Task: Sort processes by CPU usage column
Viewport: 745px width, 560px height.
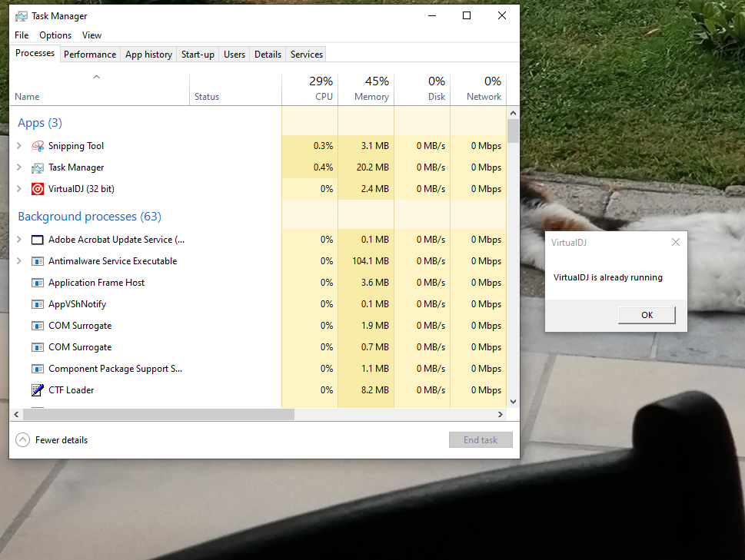Action: (310, 90)
